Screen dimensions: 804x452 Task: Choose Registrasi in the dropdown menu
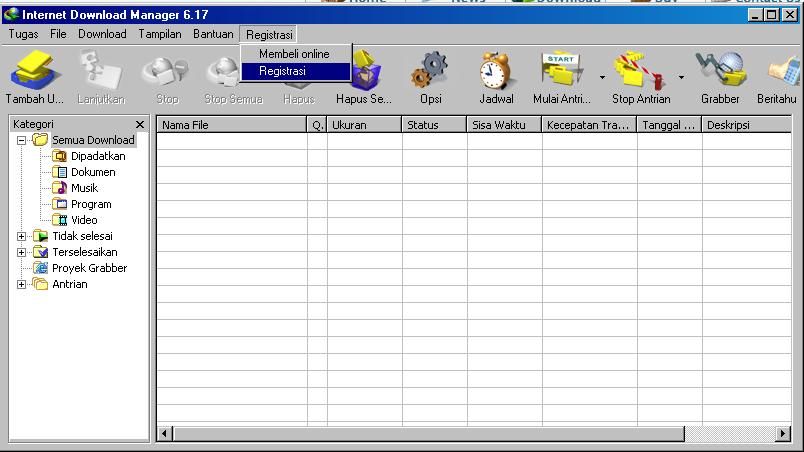[296, 71]
